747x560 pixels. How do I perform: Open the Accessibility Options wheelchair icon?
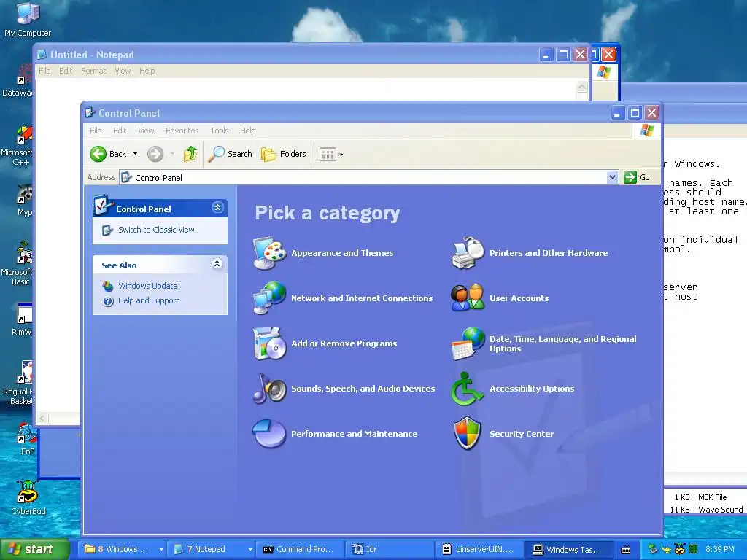click(x=468, y=389)
